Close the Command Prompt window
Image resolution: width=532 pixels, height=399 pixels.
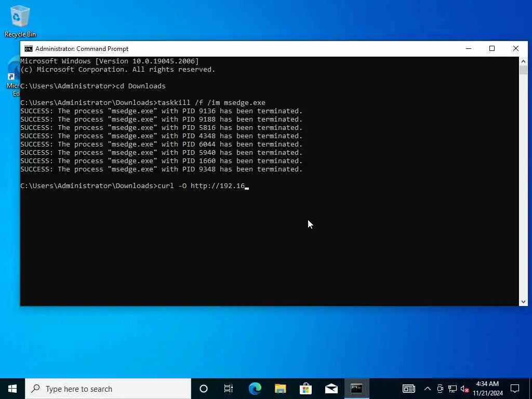point(516,48)
